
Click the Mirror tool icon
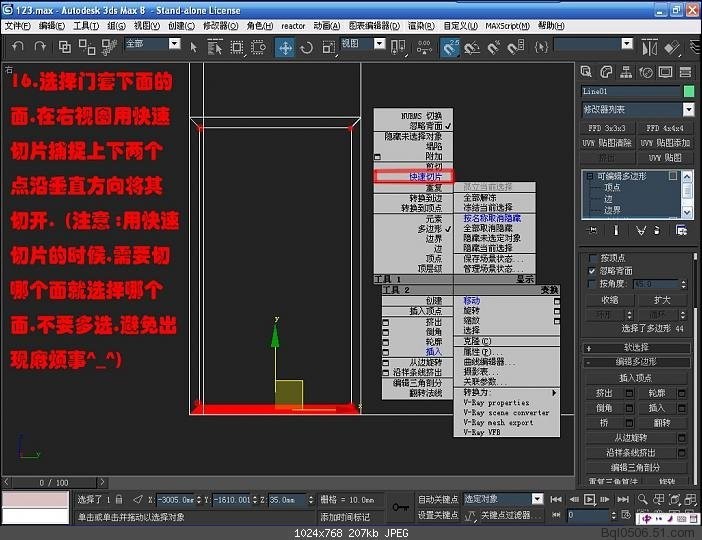tap(650, 47)
